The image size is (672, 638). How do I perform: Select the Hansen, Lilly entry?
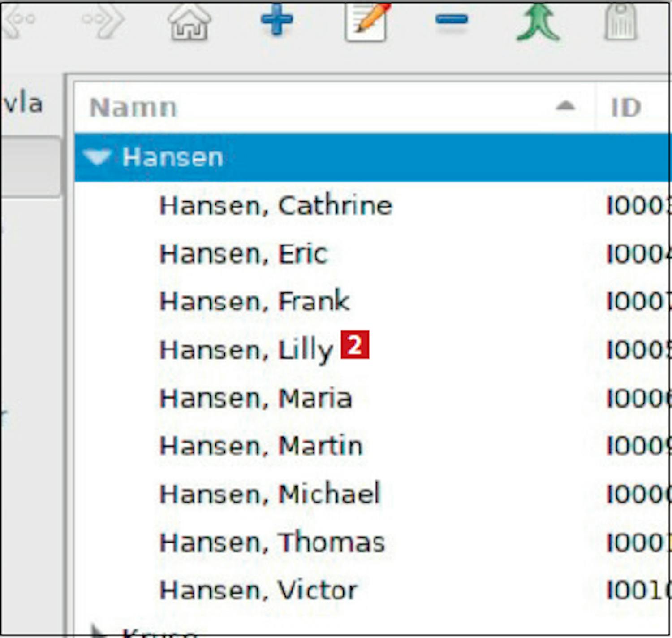click(246, 350)
